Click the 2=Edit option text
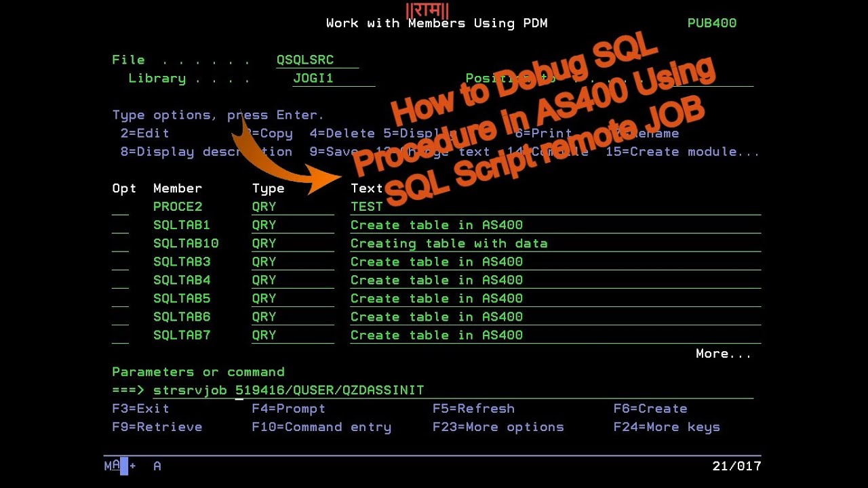 pos(144,134)
